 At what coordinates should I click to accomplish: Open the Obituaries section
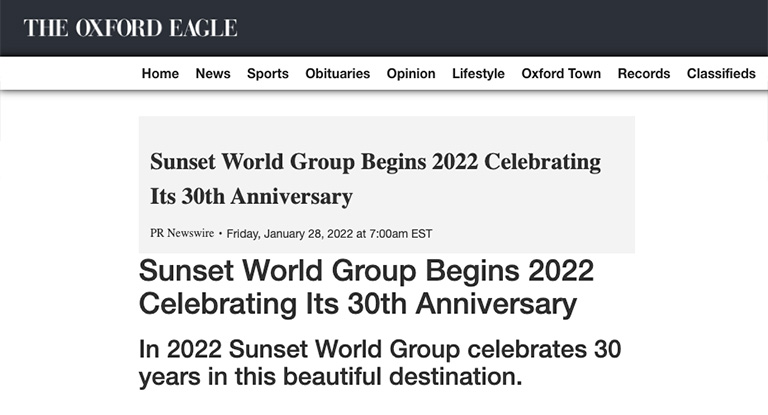coord(338,73)
